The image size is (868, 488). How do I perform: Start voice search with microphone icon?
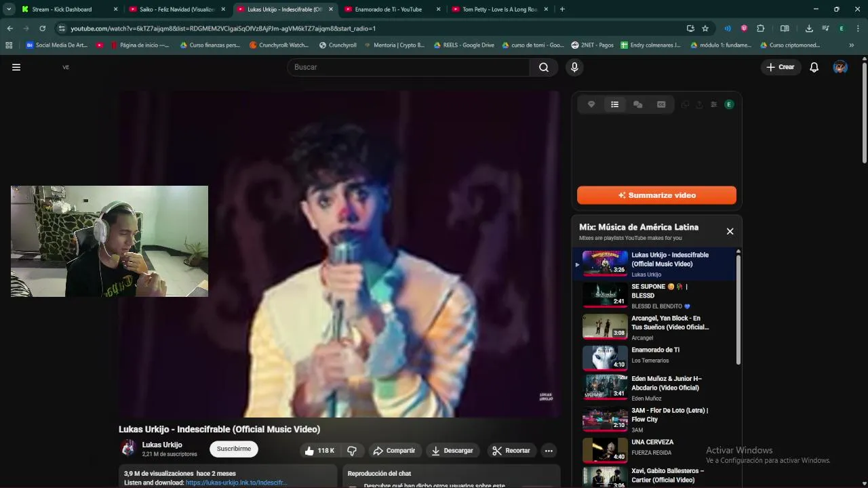pos(574,67)
